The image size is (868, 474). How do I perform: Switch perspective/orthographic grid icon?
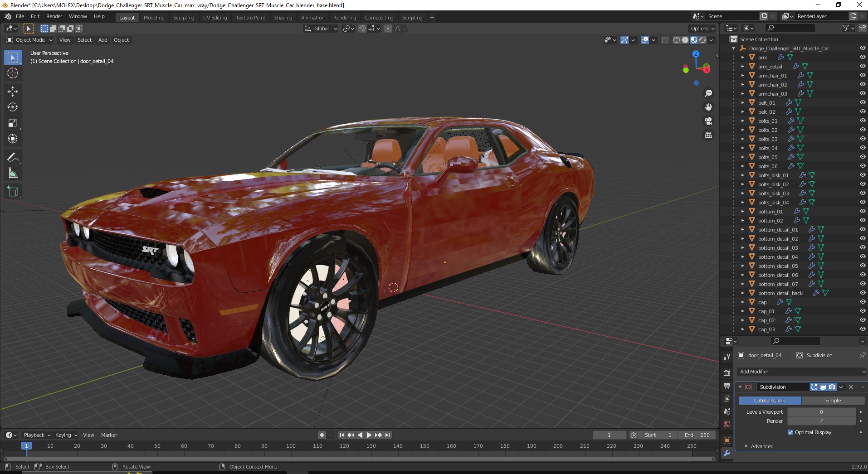(708, 135)
